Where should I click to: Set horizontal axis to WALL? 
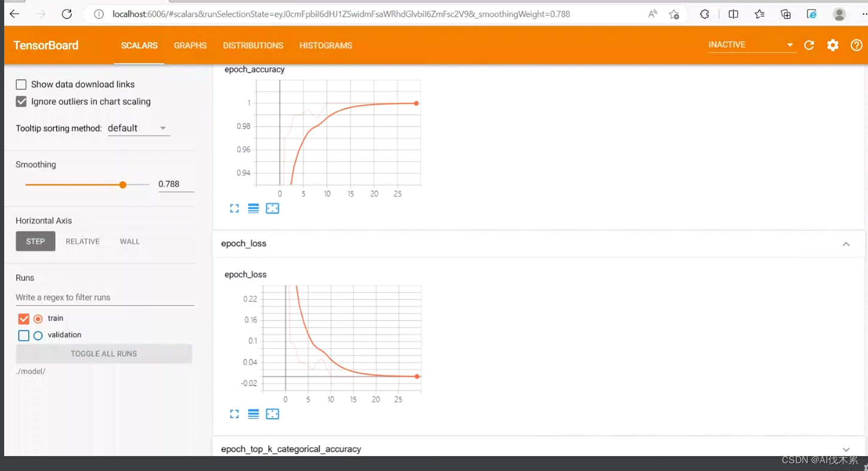click(x=130, y=241)
